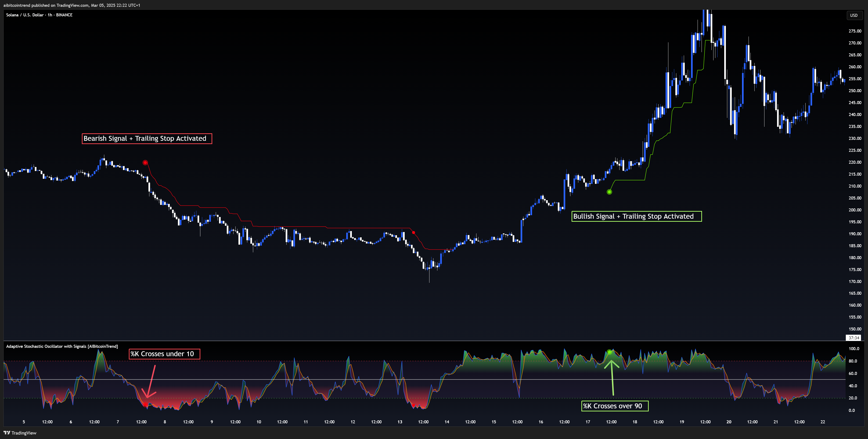Image resolution: width=868 pixels, height=439 pixels.
Task: Click the 40.0 oscillator scale value
Action: pos(853,386)
